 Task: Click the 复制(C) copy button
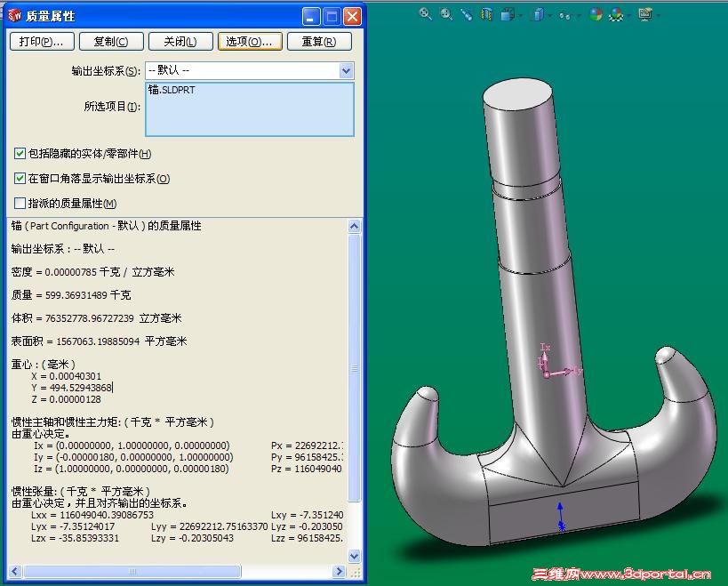[111, 41]
